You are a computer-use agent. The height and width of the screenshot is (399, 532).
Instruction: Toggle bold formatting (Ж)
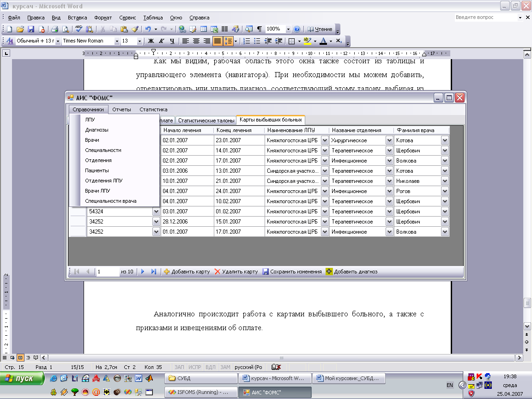point(151,41)
